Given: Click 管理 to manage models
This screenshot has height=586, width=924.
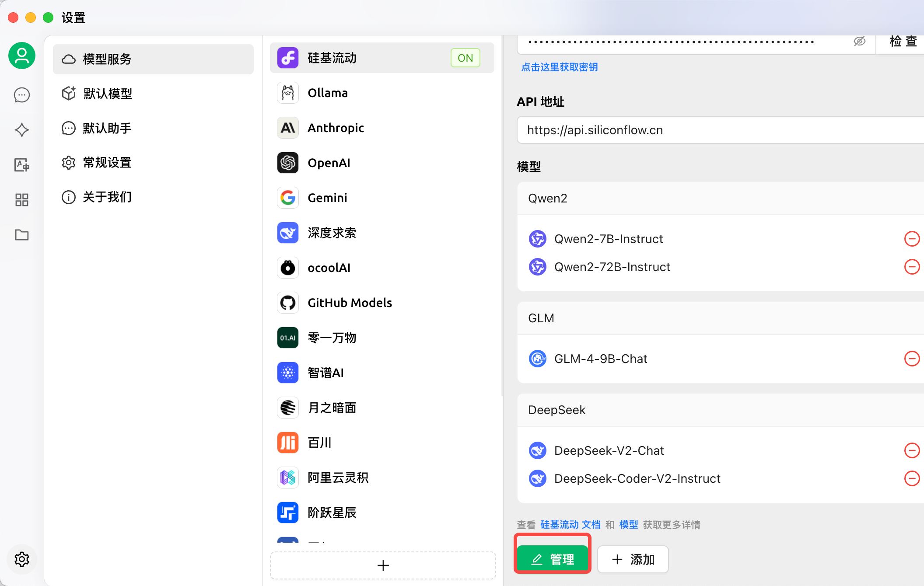Looking at the screenshot, I should coord(552,558).
